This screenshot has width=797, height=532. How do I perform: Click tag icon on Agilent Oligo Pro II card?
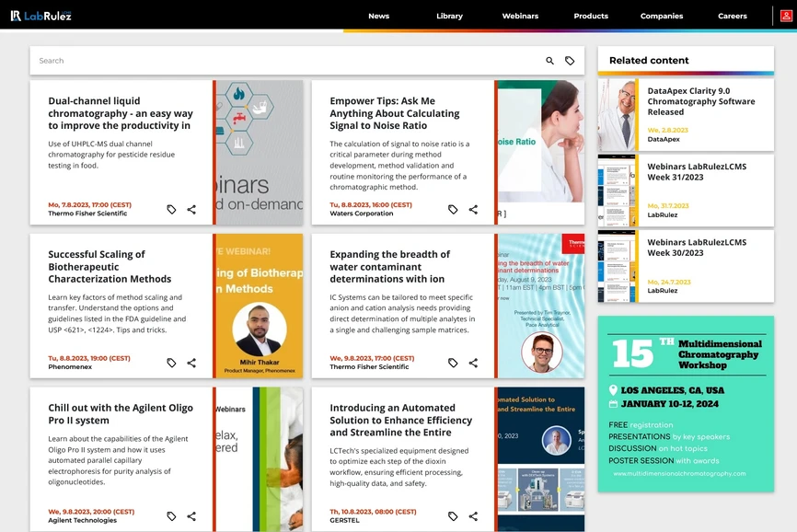(x=171, y=516)
